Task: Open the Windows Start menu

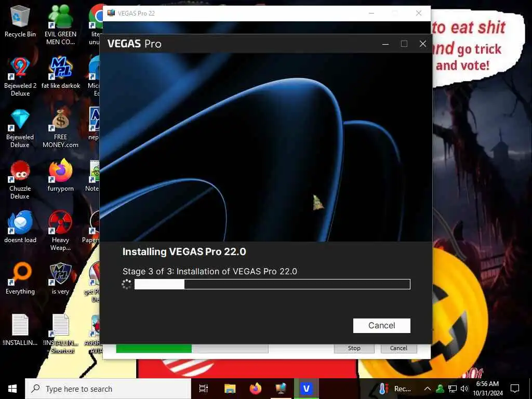Action: [12, 389]
